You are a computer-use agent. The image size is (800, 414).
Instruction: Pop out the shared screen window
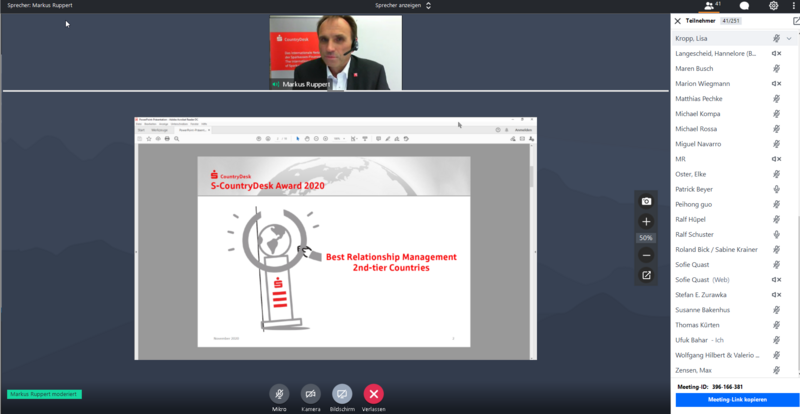646,275
